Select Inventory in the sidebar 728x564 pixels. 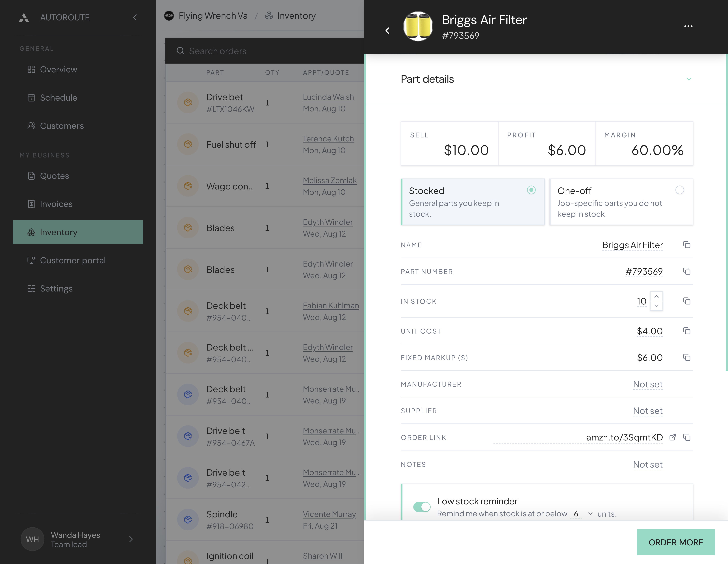(78, 232)
